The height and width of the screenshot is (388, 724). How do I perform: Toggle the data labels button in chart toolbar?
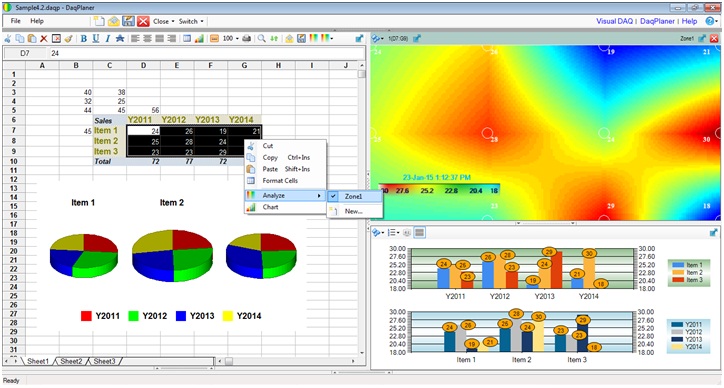click(407, 232)
